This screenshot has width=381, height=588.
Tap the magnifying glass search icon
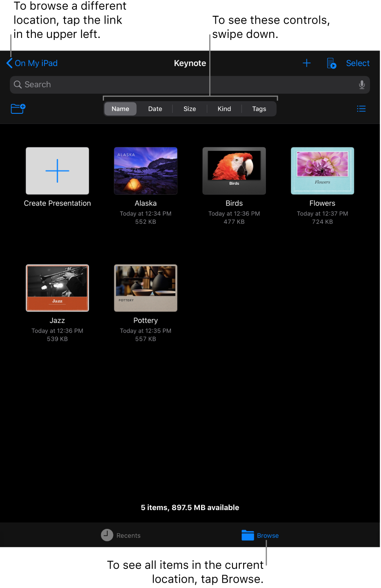18,84
